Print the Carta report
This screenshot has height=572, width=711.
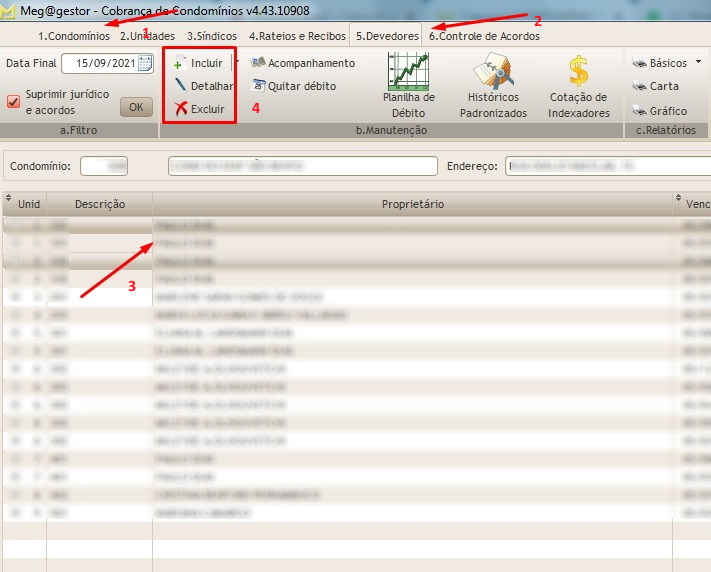639,86
